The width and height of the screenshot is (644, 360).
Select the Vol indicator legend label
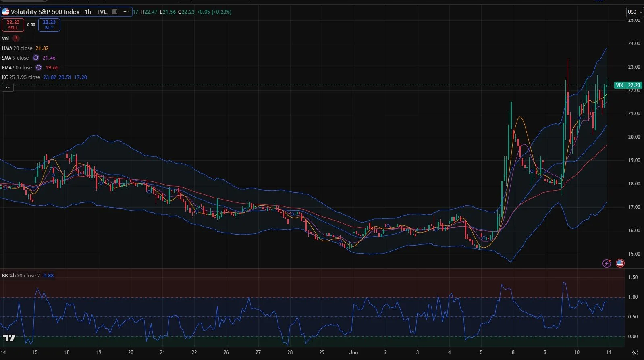pyautogui.click(x=6, y=38)
